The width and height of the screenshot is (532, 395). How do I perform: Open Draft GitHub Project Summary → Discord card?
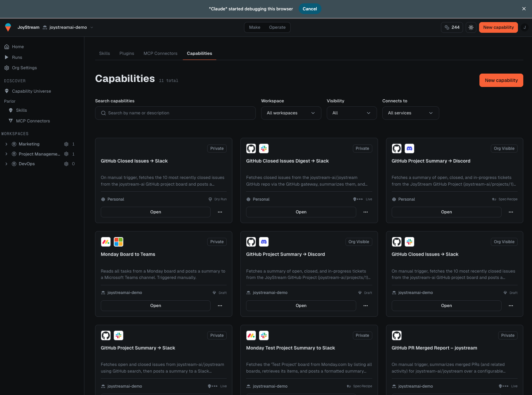click(x=301, y=306)
